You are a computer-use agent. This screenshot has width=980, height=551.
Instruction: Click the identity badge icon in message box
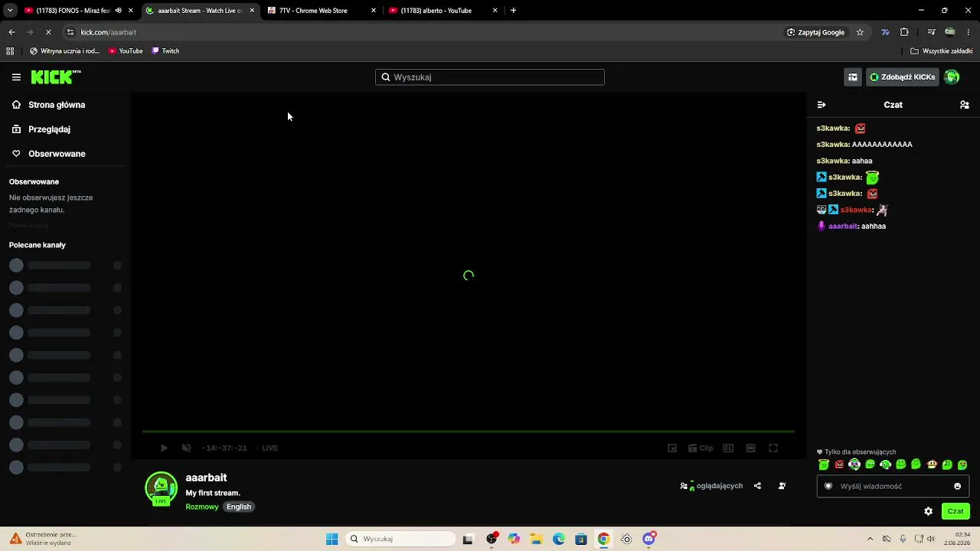(828, 486)
